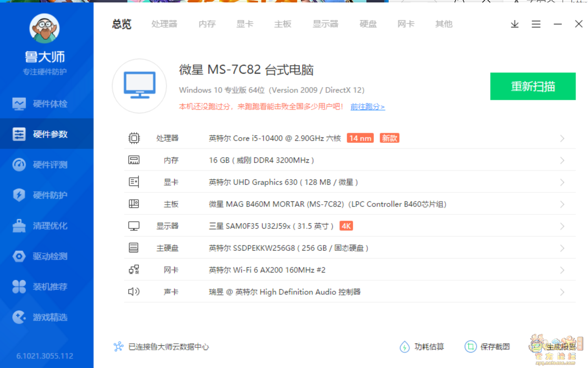The height and width of the screenshot is (368, 588).
Task: Click the motherboard icon
Action: point(134,204)
